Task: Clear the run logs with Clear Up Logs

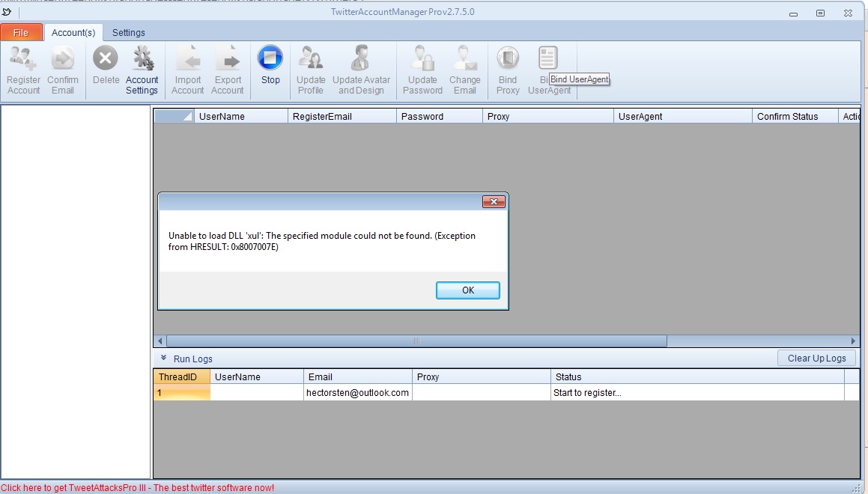Action: (x=816, y=359)
